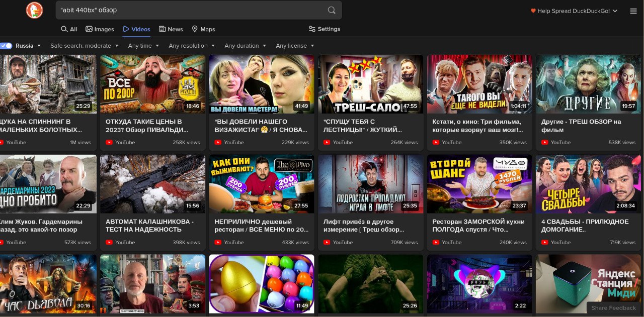Click the 258K views count text
Viewport: 644px width, 317px height.
click(186, 142)
